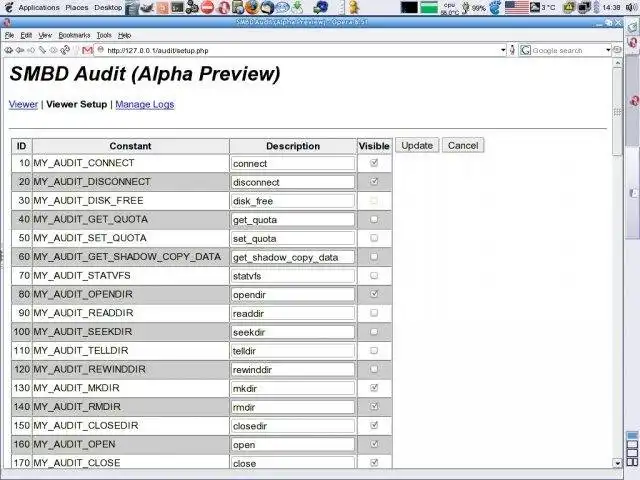Uncheck Visible for MY_AUDIT_MKDIR
The width and height of the screenshot is (640, 480).
[374, 388]
